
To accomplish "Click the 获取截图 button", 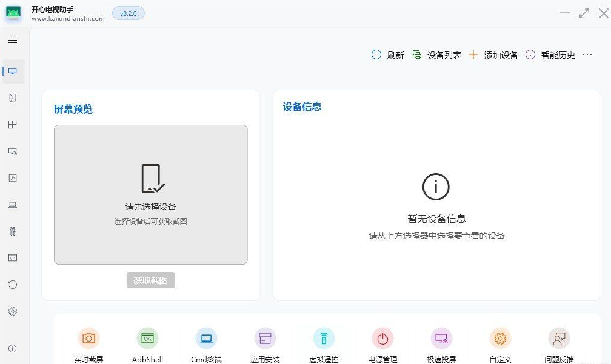I will [x=151, y=280].
